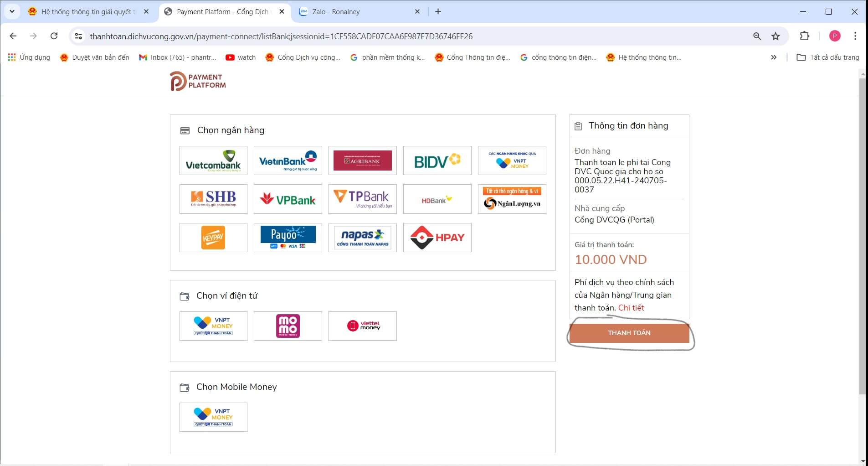Viewport: 868px width, 466px height.
Task: Click the address bar URL
Action: click(281, 36)
